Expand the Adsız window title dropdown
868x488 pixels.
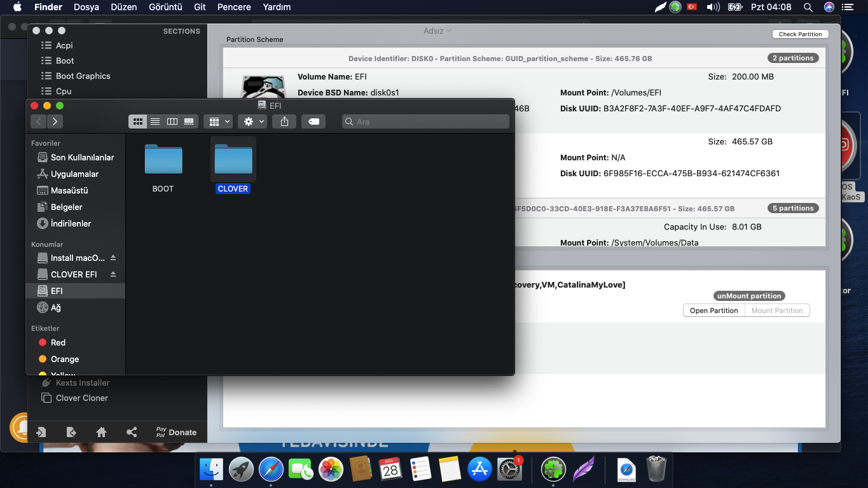[437, 31]
